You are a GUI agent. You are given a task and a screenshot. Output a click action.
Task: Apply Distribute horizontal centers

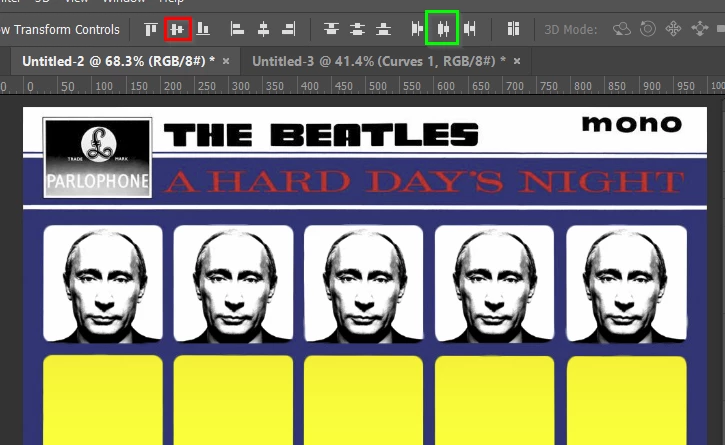point(442,28)
